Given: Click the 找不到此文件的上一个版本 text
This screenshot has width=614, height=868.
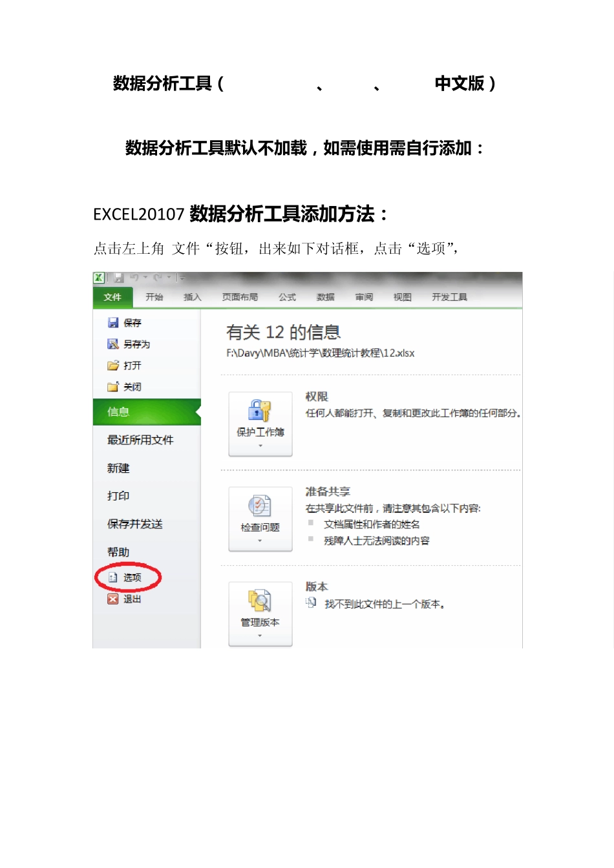Looking at the screenshot, I should (385, 604).
